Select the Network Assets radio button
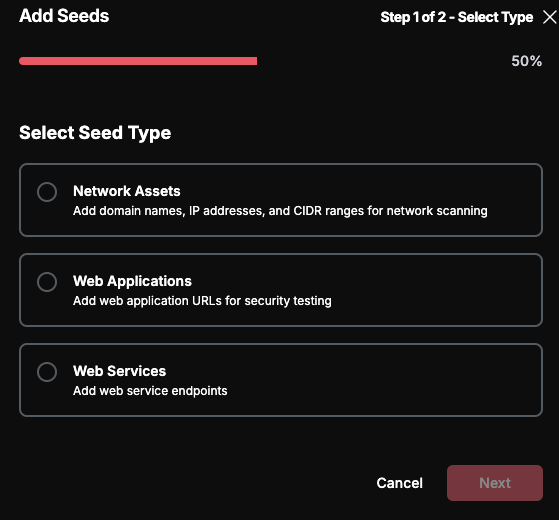 (47, 192)
